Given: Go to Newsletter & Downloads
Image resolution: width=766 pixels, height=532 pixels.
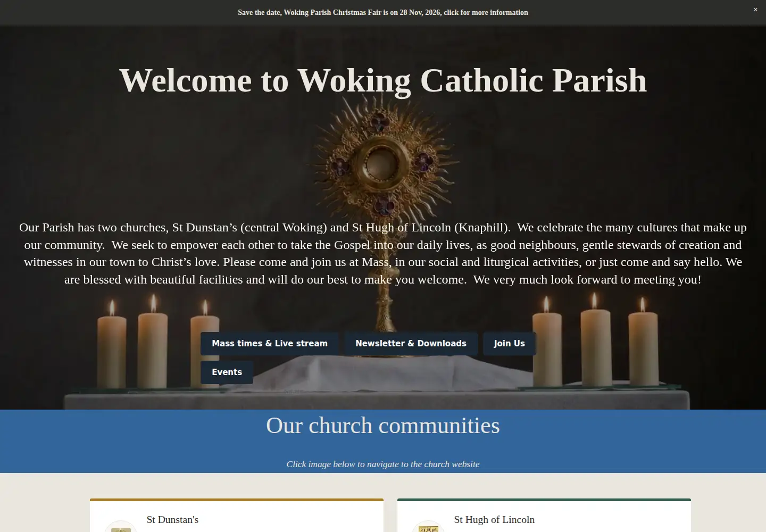Looking at the screenshot, I should tap(411, 344).
